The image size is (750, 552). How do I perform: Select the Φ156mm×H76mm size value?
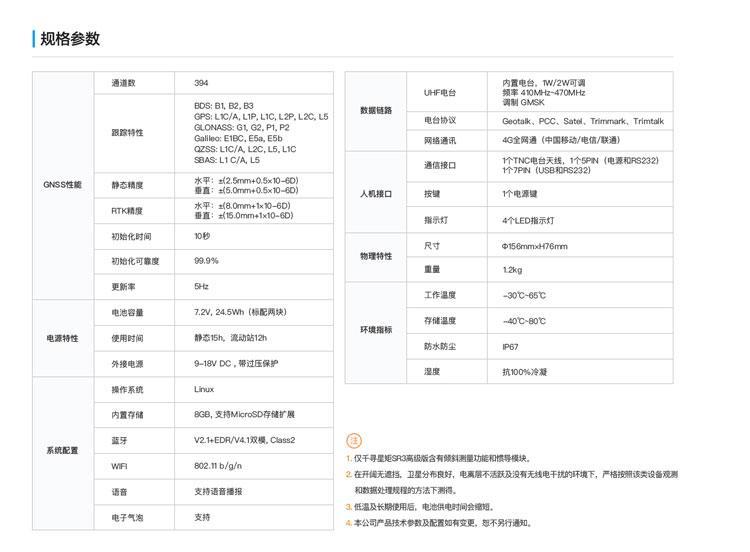coord(534,246)
